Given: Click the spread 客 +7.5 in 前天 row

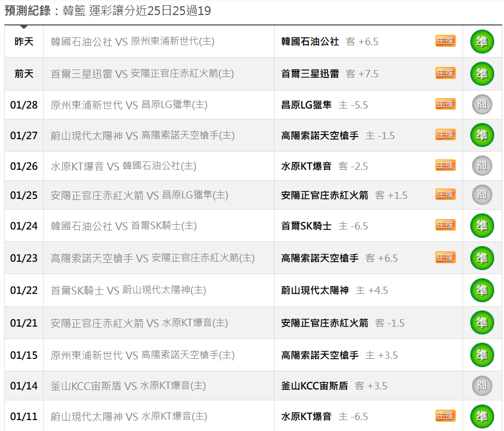Looking at the screenshot, I should point(362,74).
